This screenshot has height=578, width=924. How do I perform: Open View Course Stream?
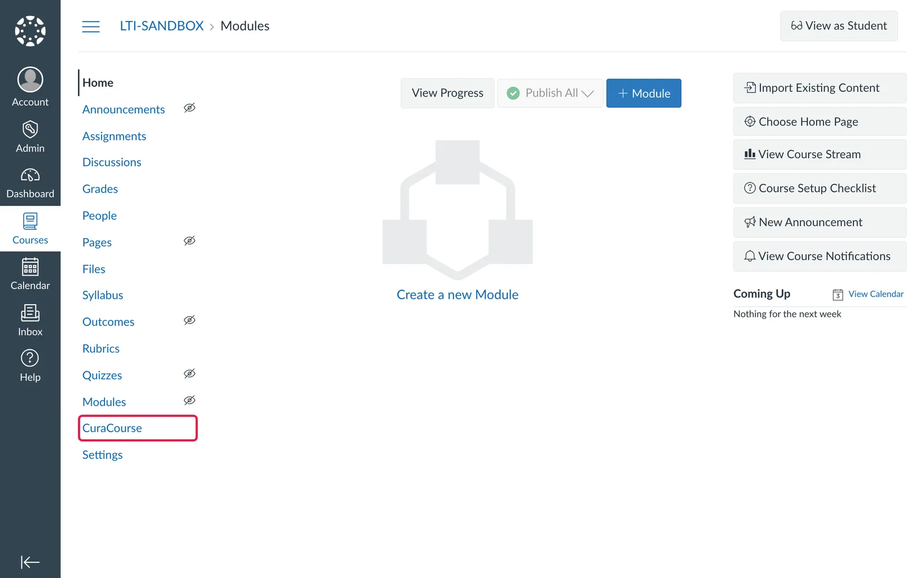[820, 154]
